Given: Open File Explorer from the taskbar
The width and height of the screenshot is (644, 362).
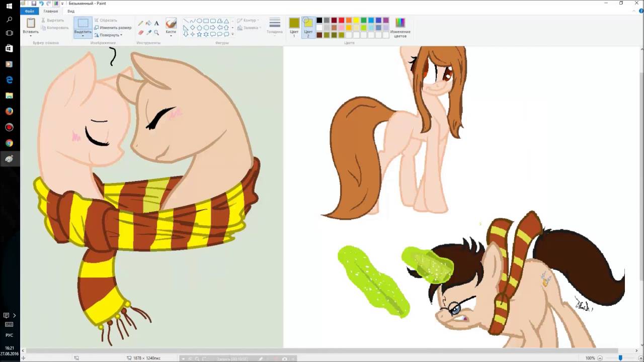Looking at the screenshot, I should (9, 96).
